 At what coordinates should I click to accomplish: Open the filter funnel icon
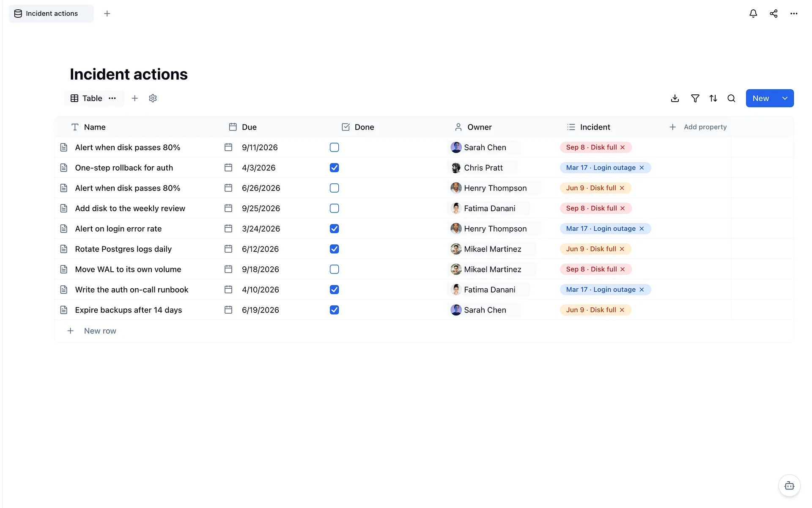695,98
